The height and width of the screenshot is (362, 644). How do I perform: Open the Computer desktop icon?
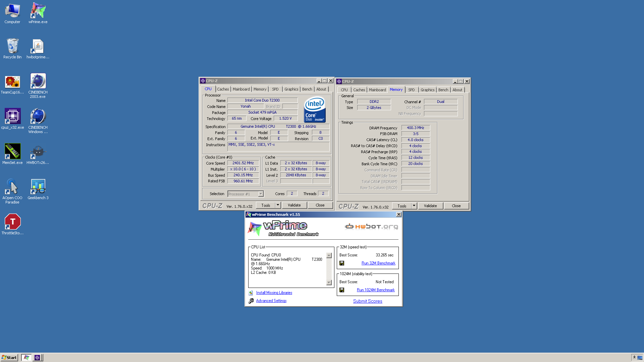click(x=12, y=13)
